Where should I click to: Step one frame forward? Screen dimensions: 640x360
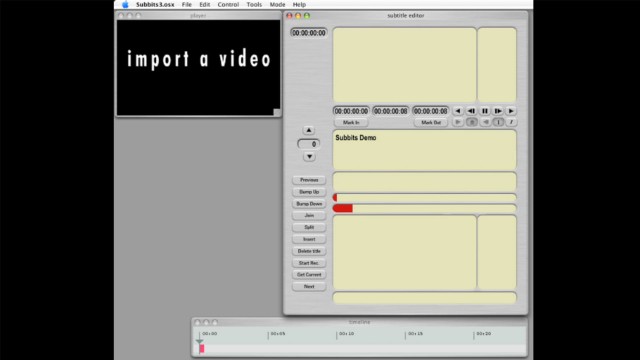[x=498, y=111]
